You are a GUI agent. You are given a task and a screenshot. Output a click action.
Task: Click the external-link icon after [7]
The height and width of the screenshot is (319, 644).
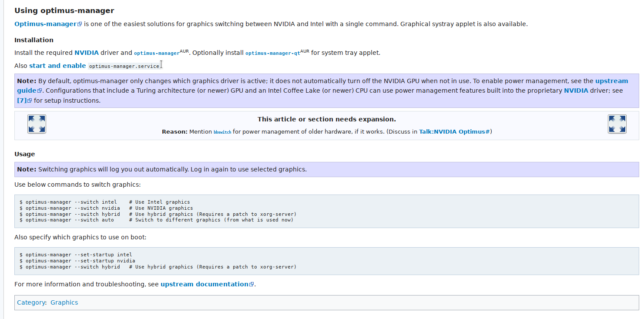[x=30, y=101]
